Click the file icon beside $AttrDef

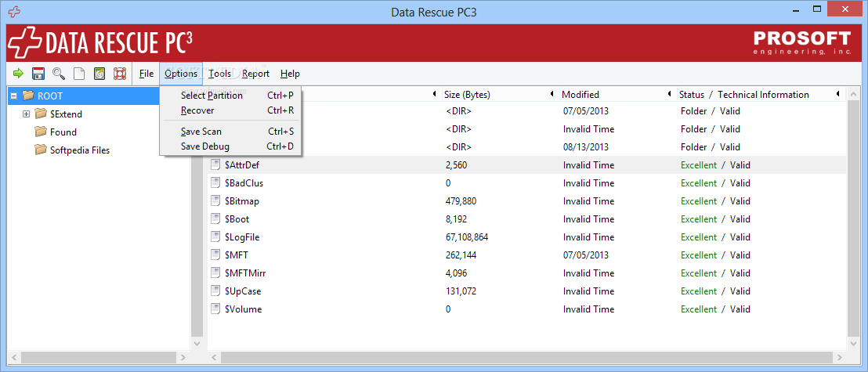215,165
